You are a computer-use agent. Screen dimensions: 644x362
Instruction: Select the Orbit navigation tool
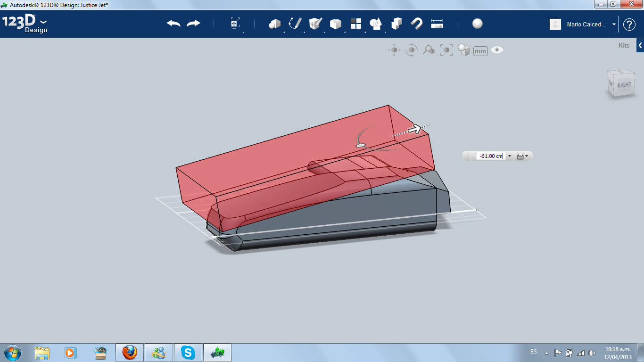pos(412,50)
